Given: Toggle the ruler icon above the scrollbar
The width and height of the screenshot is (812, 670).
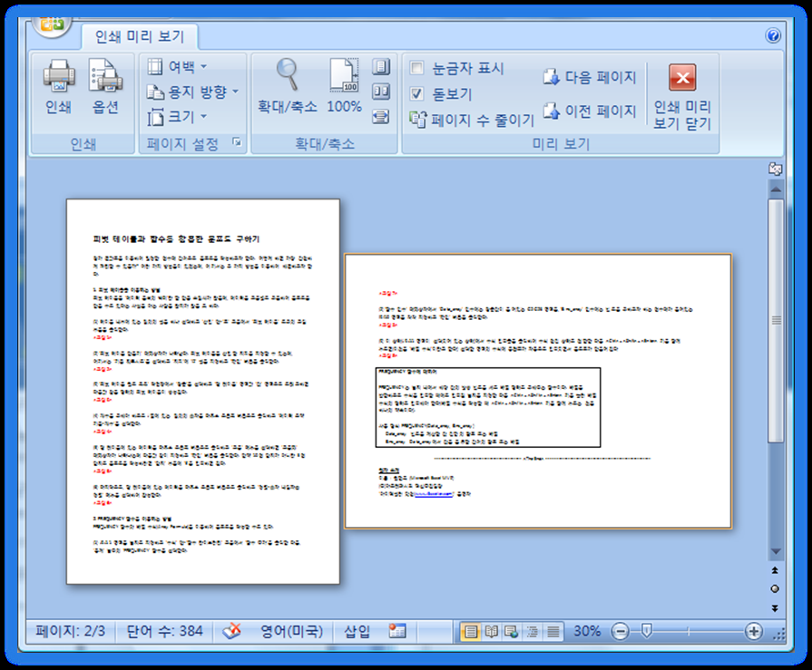Looking at the screenshot, I should [x=775, y=169].
